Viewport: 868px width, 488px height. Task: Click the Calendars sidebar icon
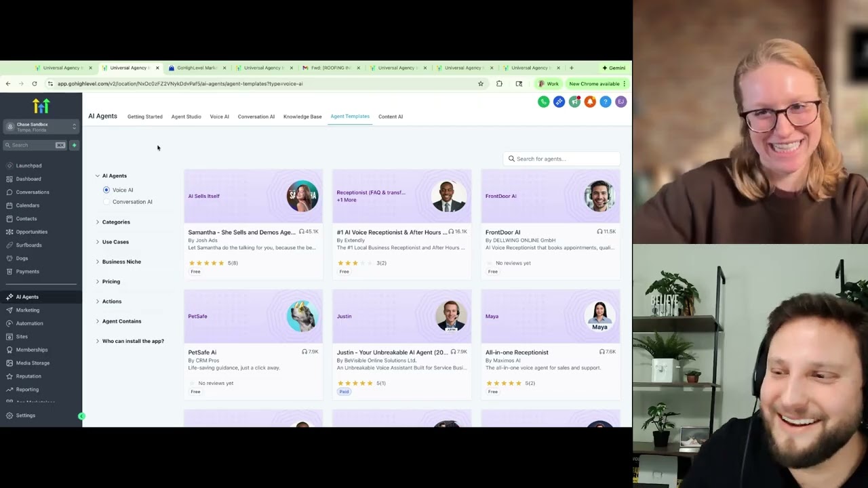tap(9, 205)
